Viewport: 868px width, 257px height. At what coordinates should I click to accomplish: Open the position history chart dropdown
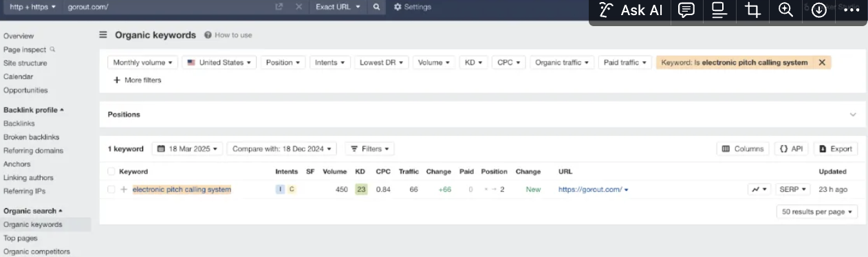coord(759,190)
